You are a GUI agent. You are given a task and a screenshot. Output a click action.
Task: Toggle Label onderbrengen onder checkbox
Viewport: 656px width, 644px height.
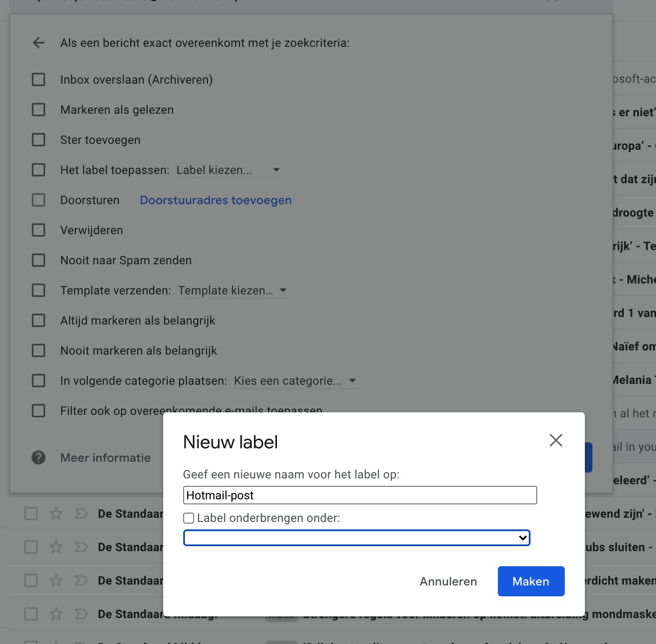(189, 518)
